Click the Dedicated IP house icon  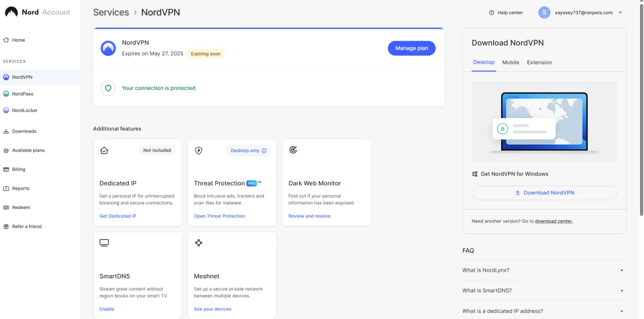pyautogui.click(x=104, y=150)
